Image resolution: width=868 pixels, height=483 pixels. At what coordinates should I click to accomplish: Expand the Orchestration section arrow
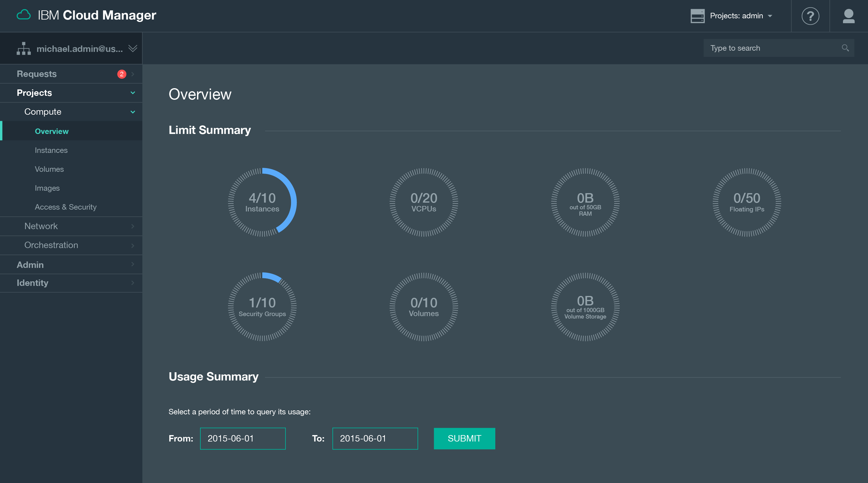133,245
